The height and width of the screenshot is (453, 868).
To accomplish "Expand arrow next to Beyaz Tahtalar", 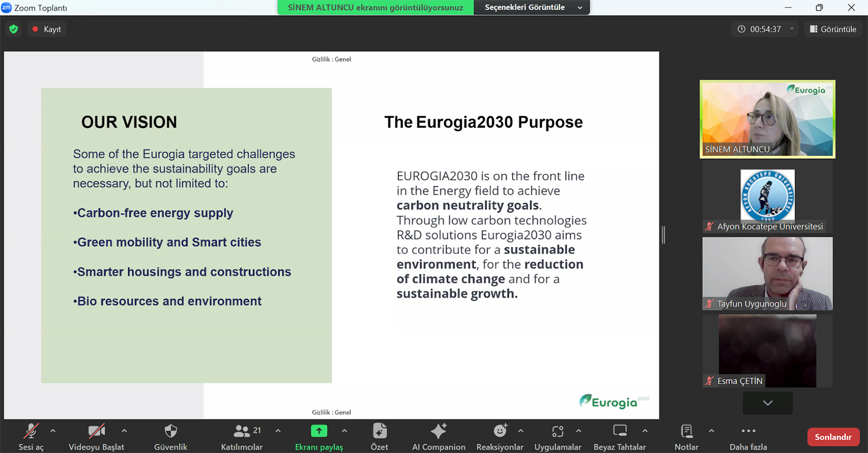I will point(645,431).
